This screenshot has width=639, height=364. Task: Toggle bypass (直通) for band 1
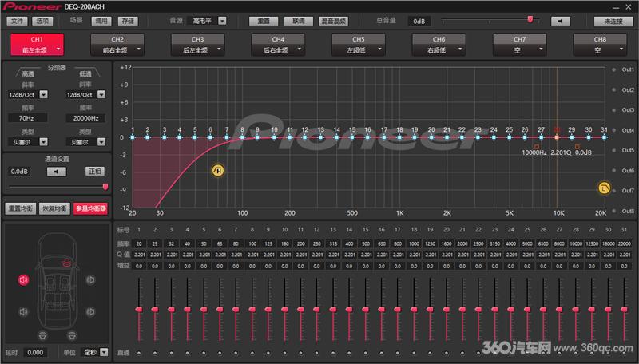139,353
